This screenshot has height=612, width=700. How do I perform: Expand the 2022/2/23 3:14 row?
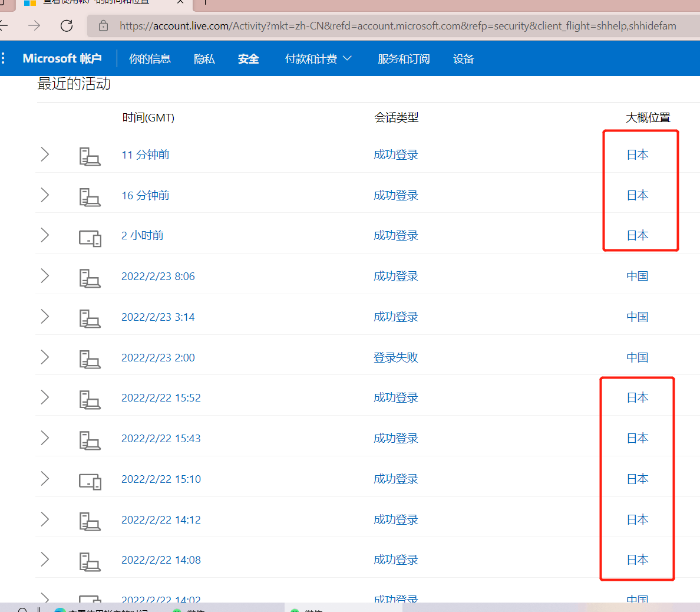coord(45,316)
